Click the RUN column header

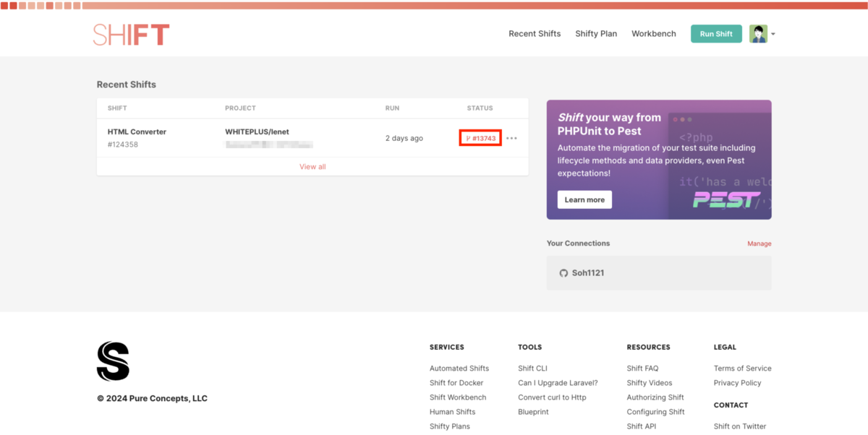392,108
